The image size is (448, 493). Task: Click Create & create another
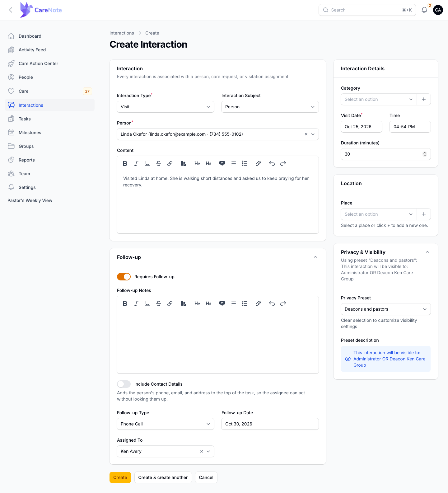(x=163, y=477)
